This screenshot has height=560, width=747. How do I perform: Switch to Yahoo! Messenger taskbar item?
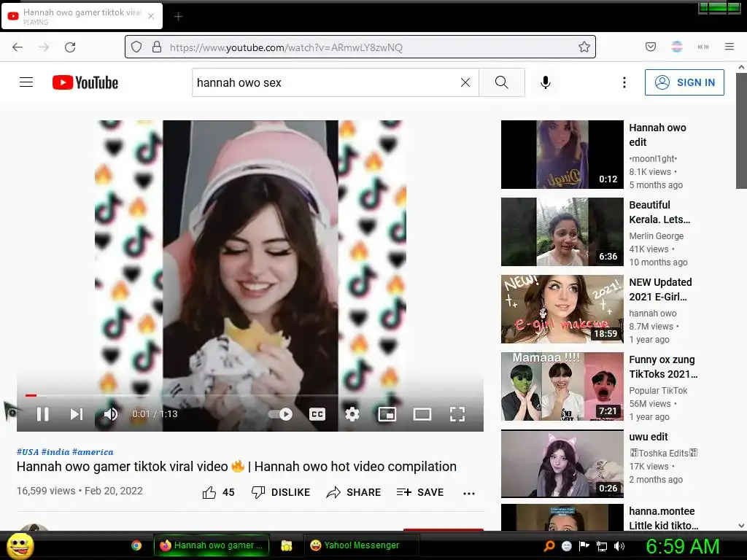pos(361,545)
